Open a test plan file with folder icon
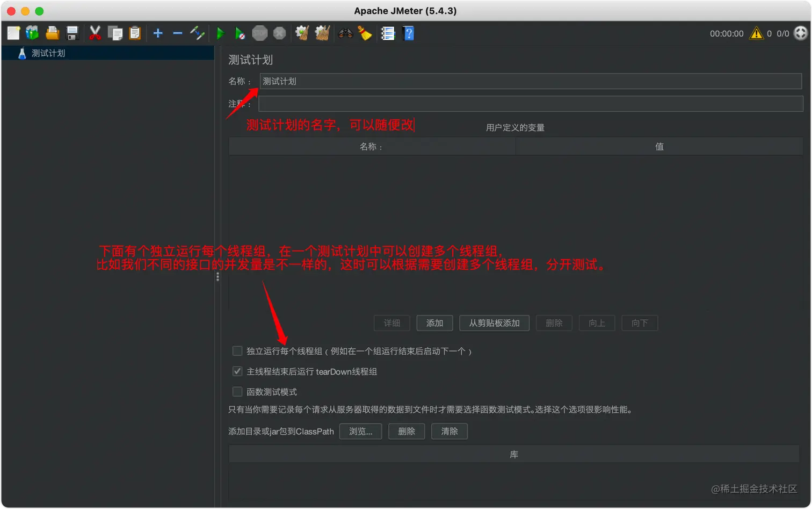This screenshot has width=812, height=509. coord(52,33)
